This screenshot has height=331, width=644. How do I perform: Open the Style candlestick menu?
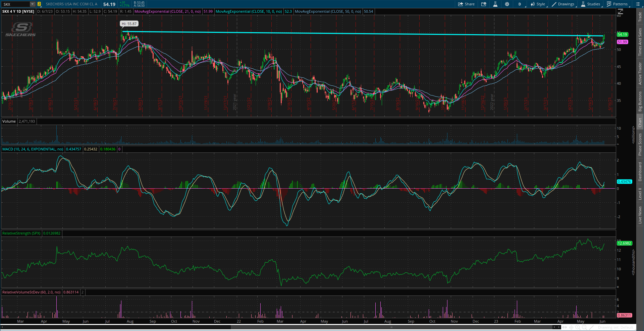tap(538, 4)
